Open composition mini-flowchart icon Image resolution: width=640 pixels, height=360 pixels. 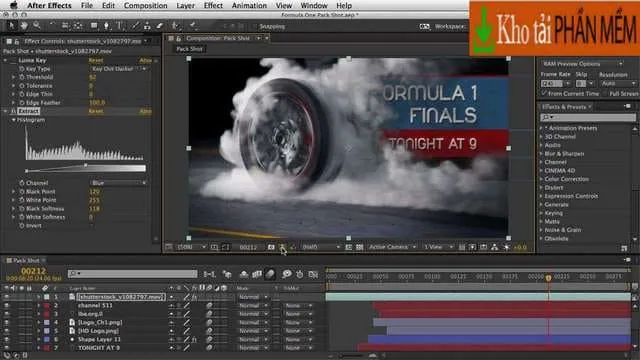pos(209,274)
